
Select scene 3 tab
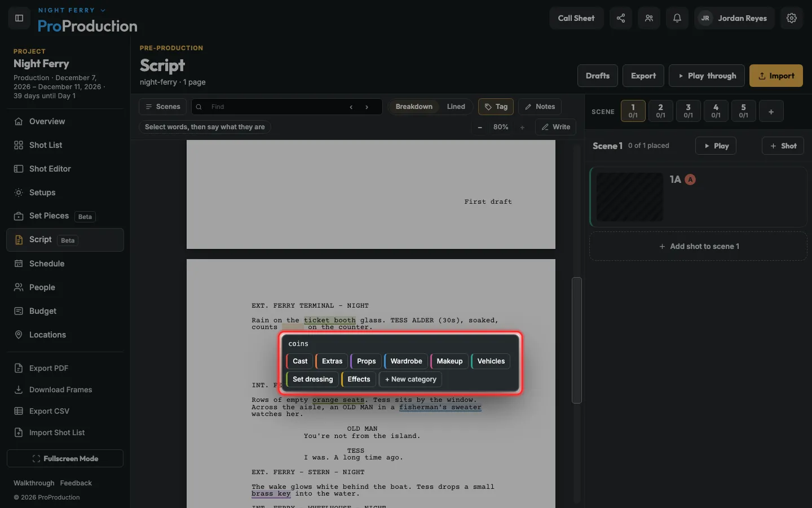point(688,111)
